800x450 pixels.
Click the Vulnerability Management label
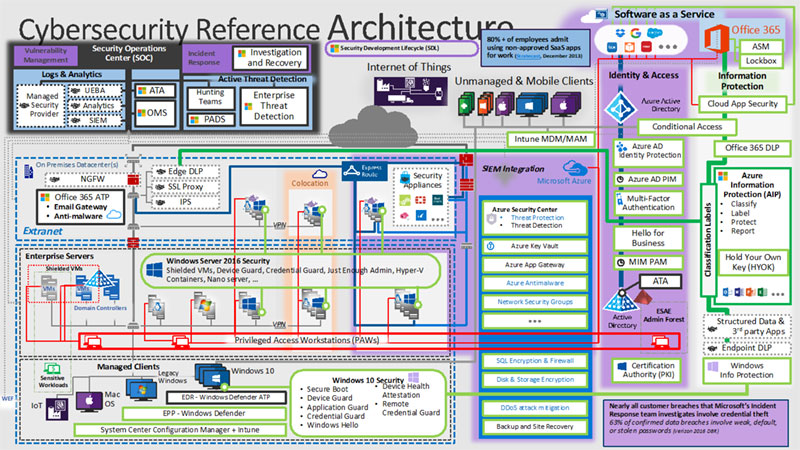tap(45, 55)
